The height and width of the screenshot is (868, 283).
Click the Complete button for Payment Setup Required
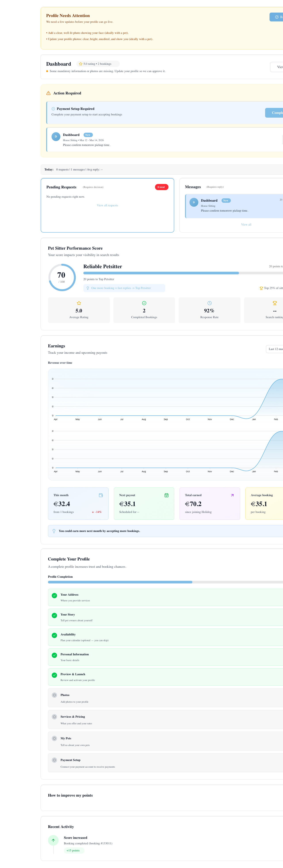point(275,113)
